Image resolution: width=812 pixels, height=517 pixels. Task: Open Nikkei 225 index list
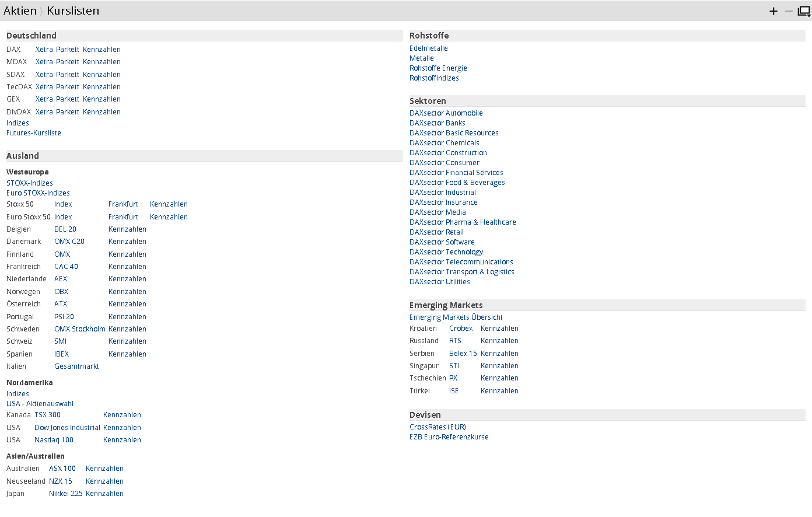click(65, 494)
